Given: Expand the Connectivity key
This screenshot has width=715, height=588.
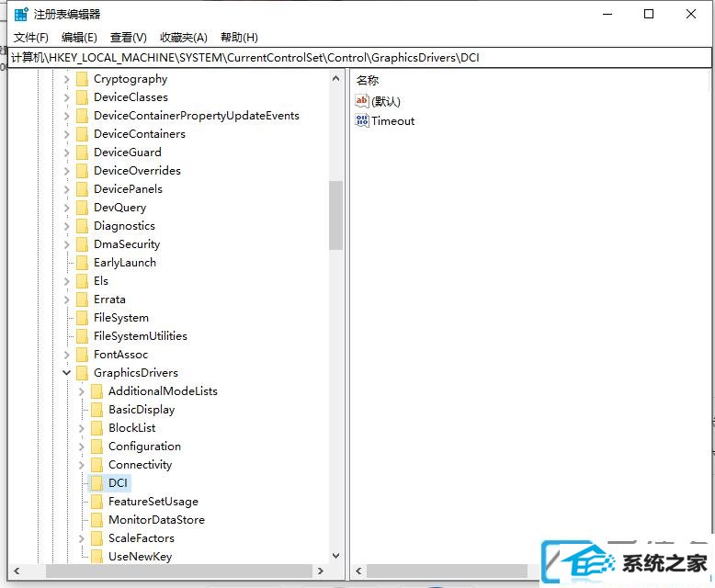Looking at the screenshot, I should pos(81,465).
